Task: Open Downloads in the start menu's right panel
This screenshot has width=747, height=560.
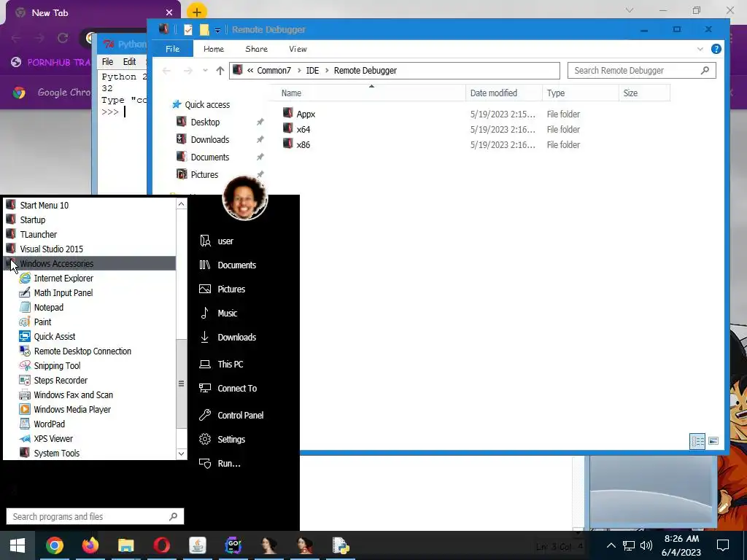Action: [x=236, y=337]
